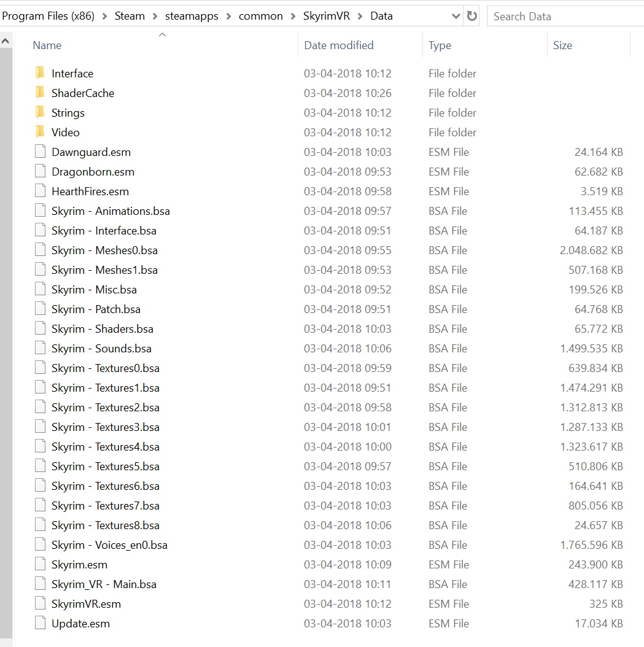Click date 03-04-2018 10:11 of Skyrim_VR - Main.bsa
This screenshot has width=644, height=647.
tap(347, 584)
